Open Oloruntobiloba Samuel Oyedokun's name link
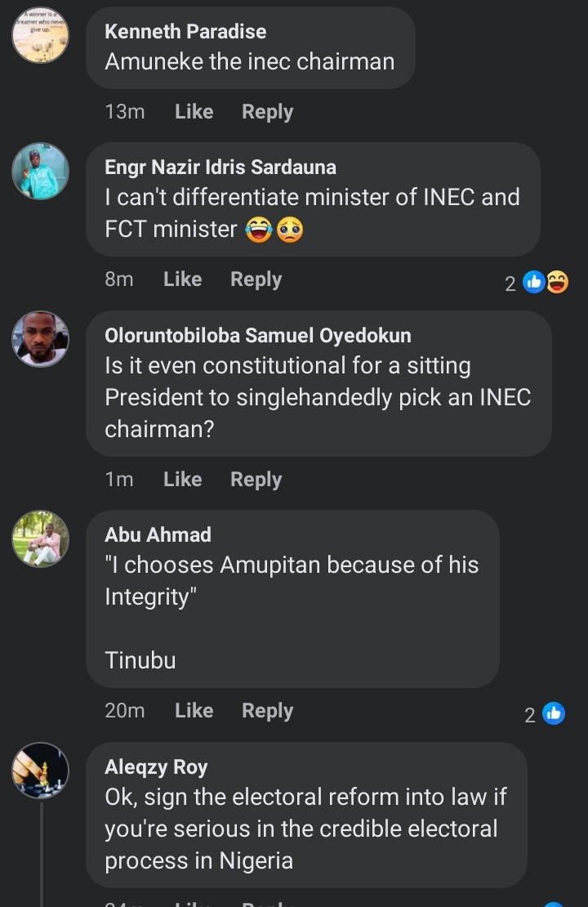588x907 pixels. (258, 335)
